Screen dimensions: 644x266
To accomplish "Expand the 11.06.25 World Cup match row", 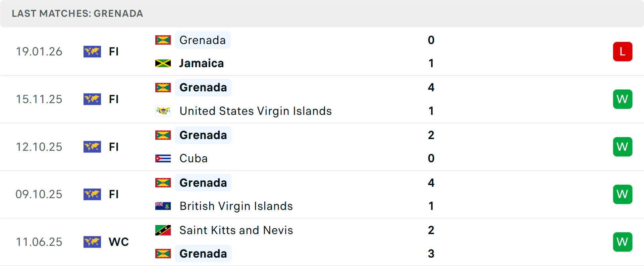I will 322,242.
